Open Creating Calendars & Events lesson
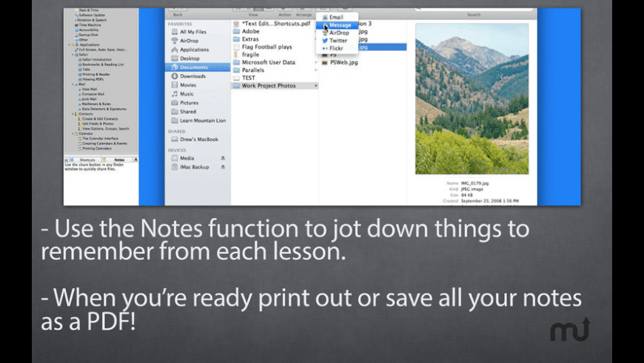The image size is (644, 363). point(104,144)
